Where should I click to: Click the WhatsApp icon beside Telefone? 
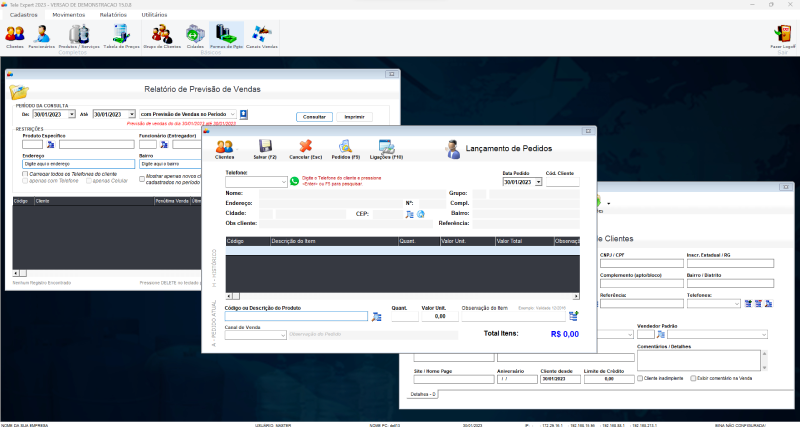[x=294, y=181]
